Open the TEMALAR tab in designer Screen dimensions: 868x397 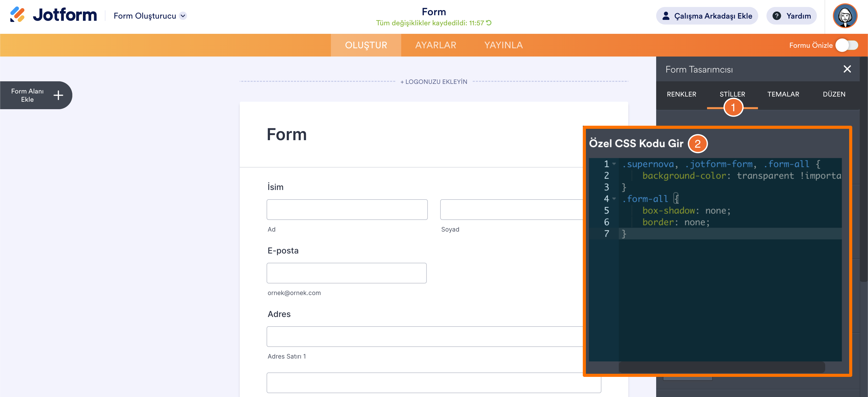pos(783,94)
